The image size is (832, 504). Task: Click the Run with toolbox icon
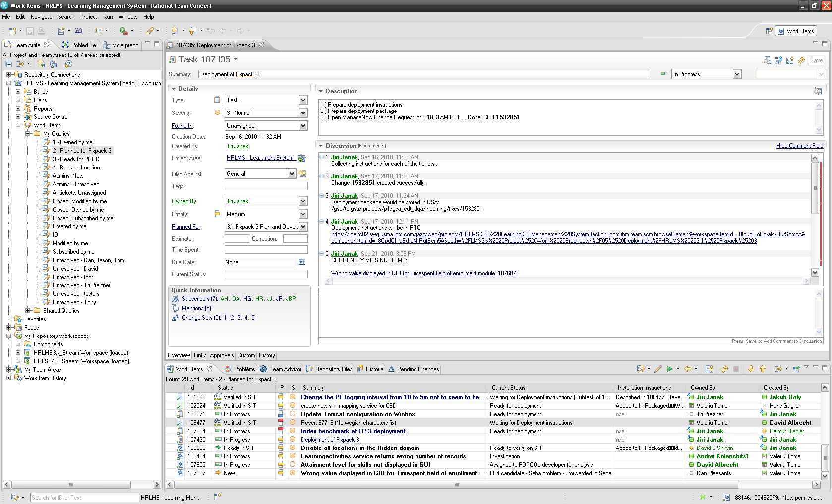pyautogui.click(x=123, y=31)
